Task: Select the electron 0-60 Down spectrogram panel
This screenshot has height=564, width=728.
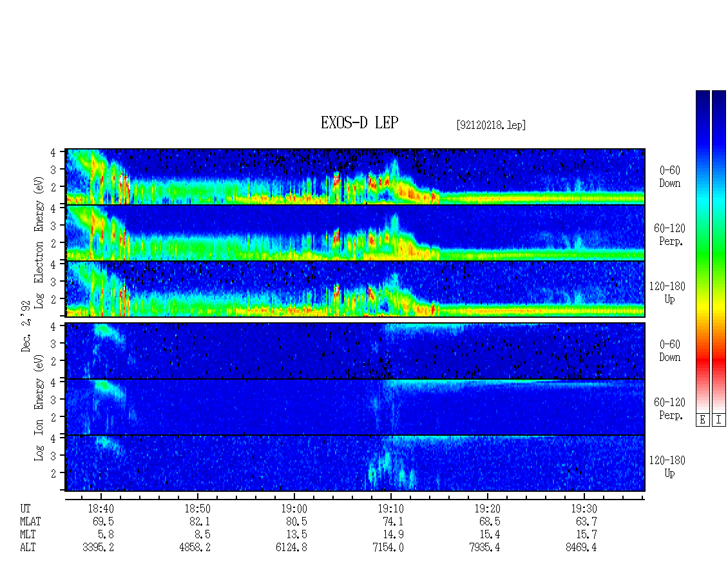Action: click(355, 177)
